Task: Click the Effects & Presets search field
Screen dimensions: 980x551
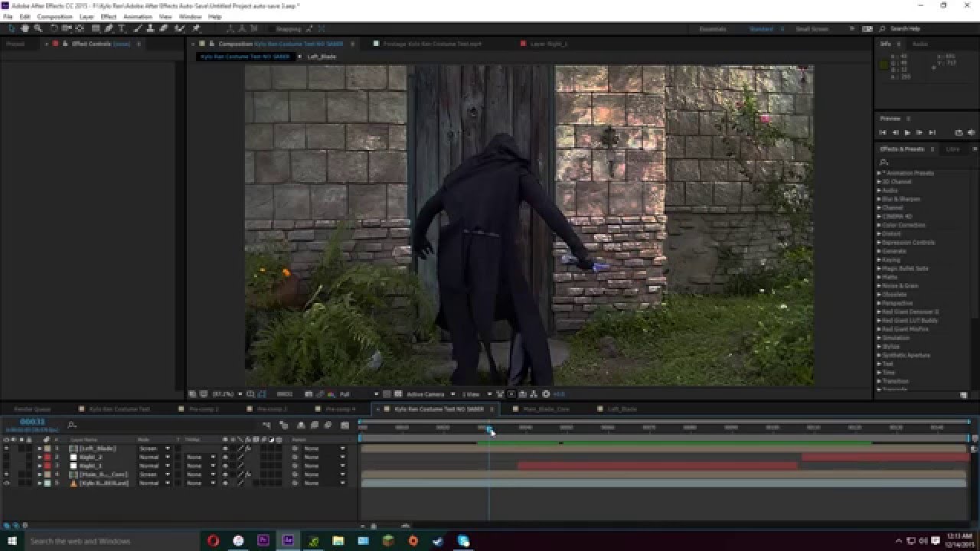Action: point(925,162)
